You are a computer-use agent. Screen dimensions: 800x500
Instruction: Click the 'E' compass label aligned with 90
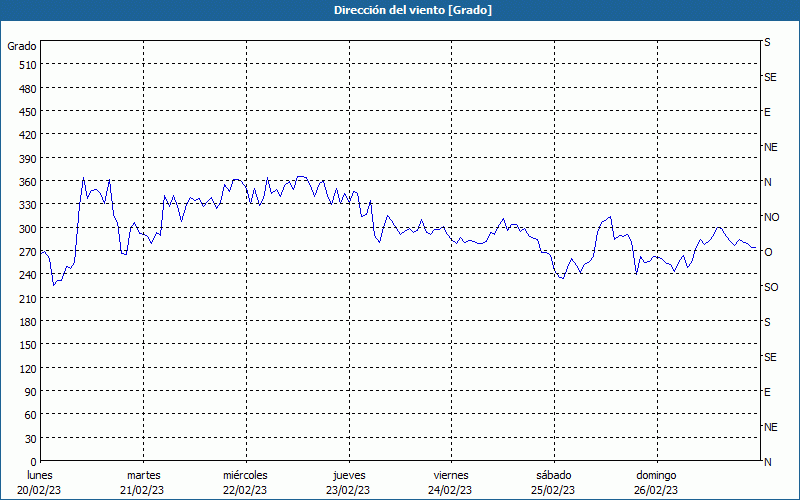click(767, 392)
